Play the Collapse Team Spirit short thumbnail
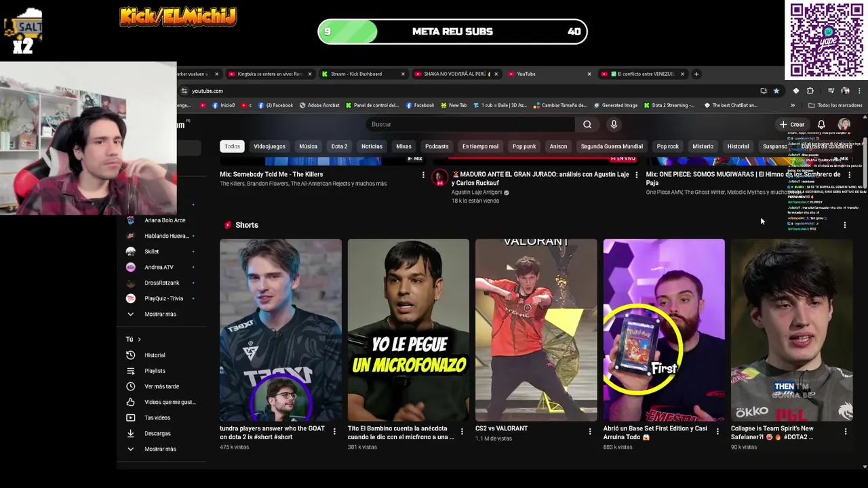Image resolution: width=868 pixels, height=488 pixels. 792,330
